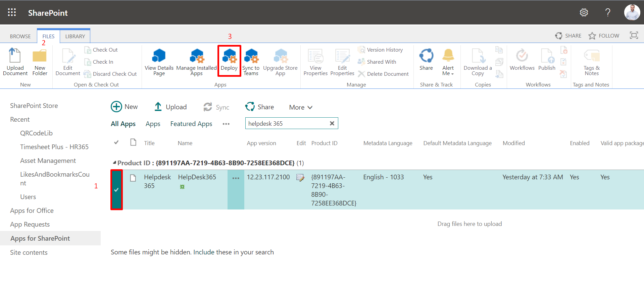Open SharePoint Store link
Viewport: 644px width, 302px height.
tap(34, 106)
